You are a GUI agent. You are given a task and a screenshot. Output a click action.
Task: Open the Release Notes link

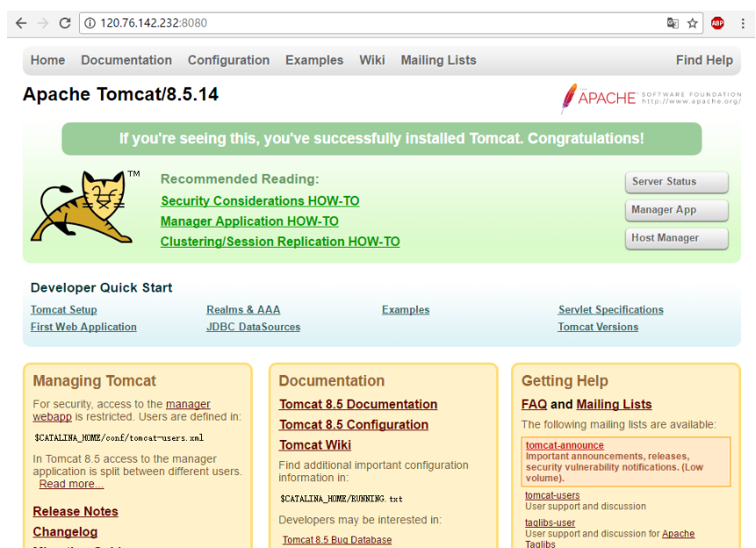pyautogui.click(x=76, y=511)
